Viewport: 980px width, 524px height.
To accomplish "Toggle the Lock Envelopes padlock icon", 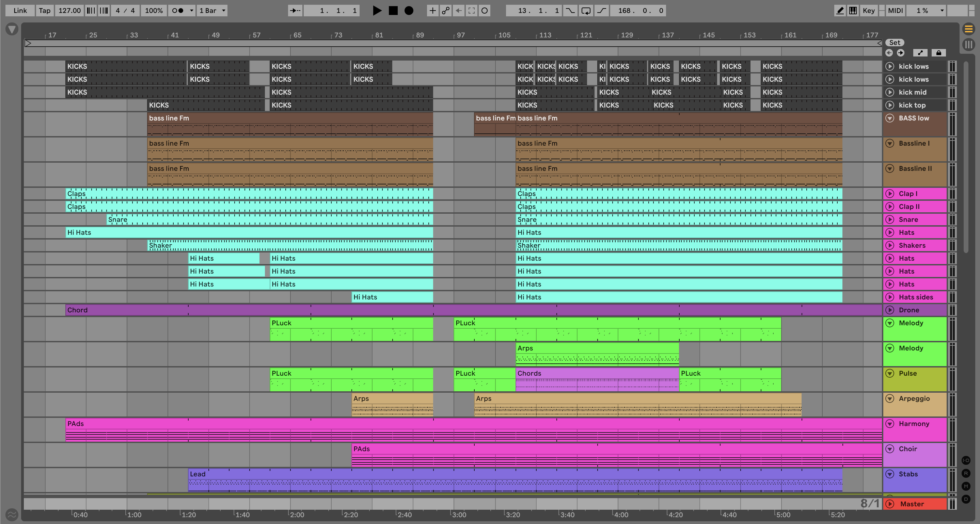I will (x=938, y=53).
